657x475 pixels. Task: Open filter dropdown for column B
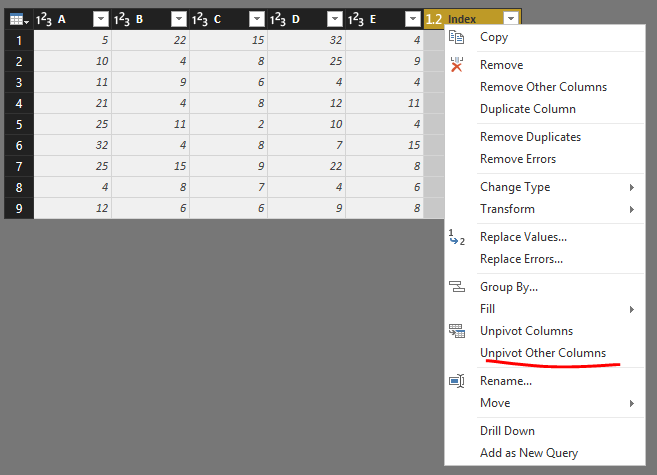click(x=179, y=19)
